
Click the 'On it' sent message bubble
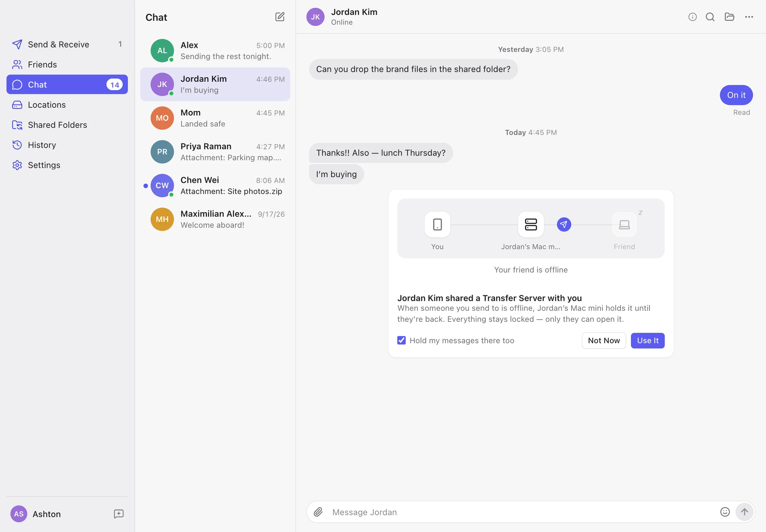pyautogui.click(x=736, y=95)
